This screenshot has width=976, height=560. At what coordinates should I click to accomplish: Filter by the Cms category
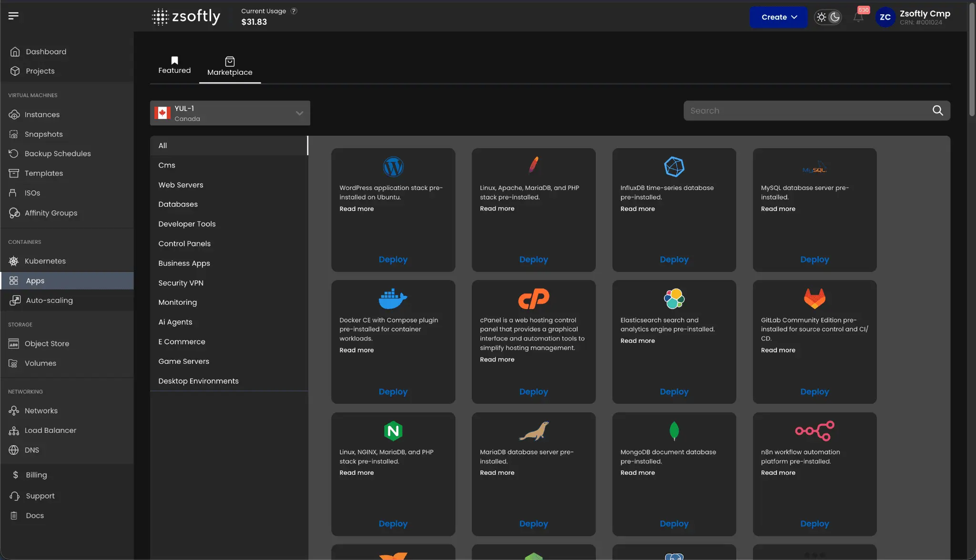coord(229,165)
